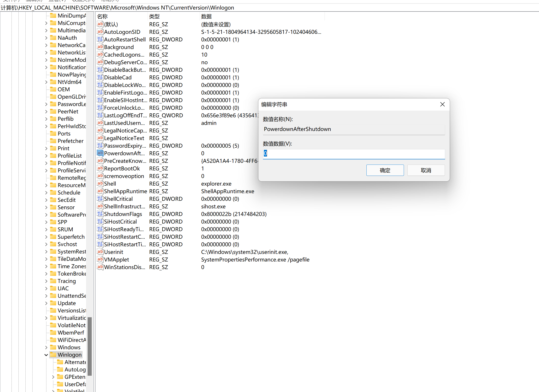Click the DisableCad DWORD icon
Viewport: 539px width, 392px height.
[x=100, y=77]
